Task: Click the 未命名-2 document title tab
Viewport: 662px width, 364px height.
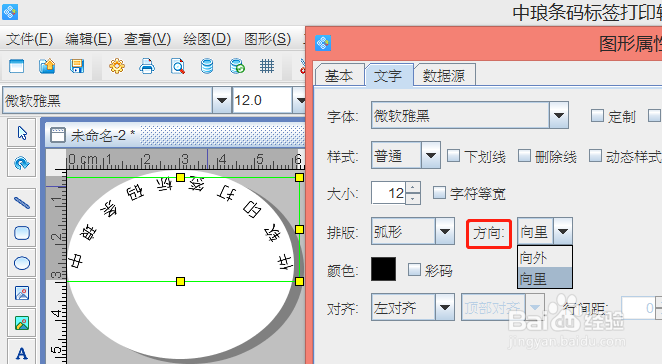Action: coord(103,136)
